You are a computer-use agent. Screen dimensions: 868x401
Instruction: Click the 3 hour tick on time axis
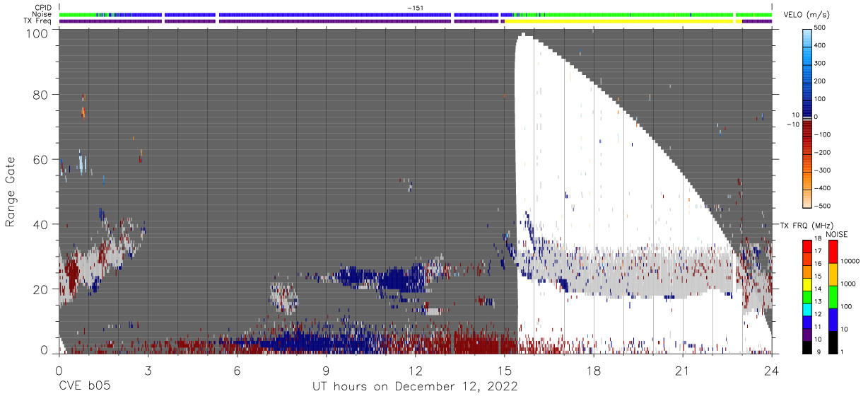pos(148,371)
